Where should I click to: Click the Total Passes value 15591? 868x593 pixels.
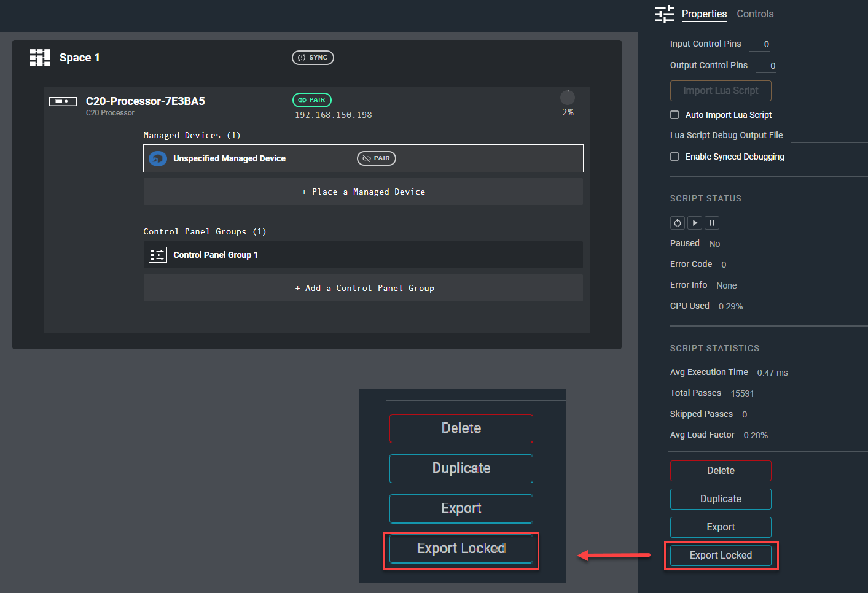point(742,393)
